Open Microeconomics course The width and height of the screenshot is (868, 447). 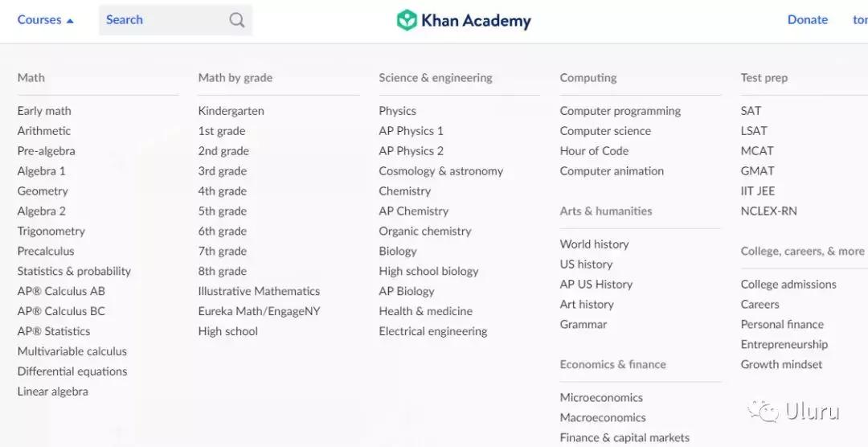(x=601, y=398)
